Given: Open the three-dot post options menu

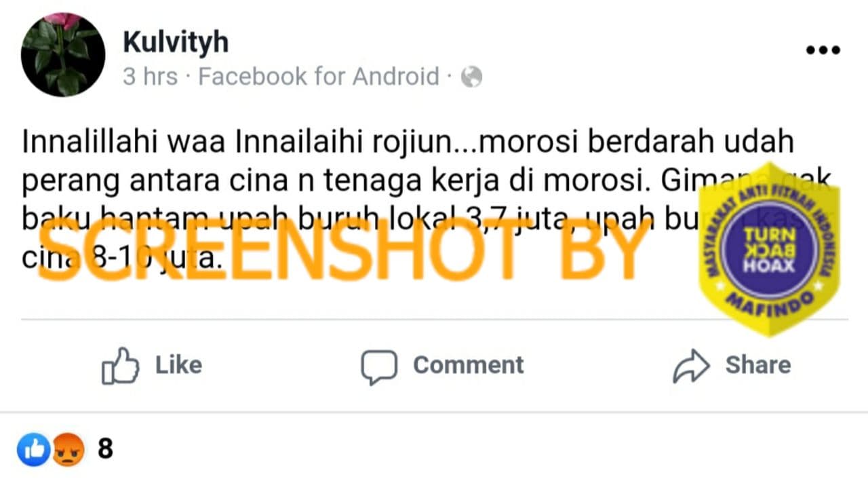Looking at the screenshot, I should point(823,50).
